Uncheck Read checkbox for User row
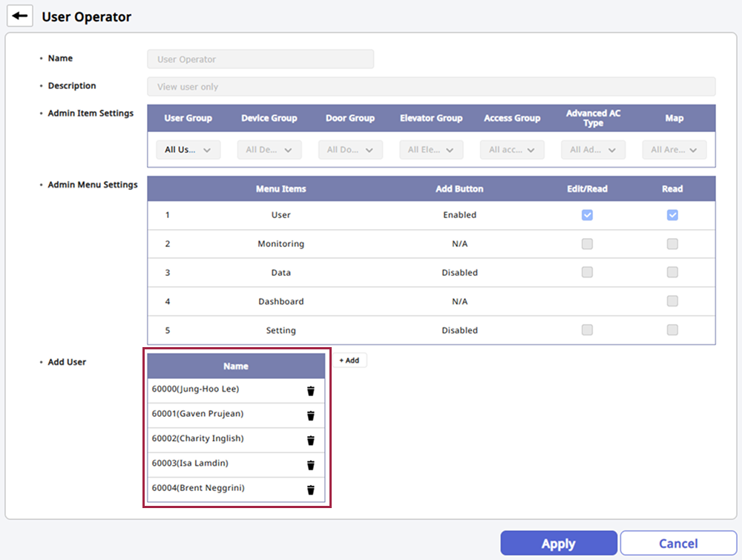Viewport: 742px width, 560px height. 672,215
